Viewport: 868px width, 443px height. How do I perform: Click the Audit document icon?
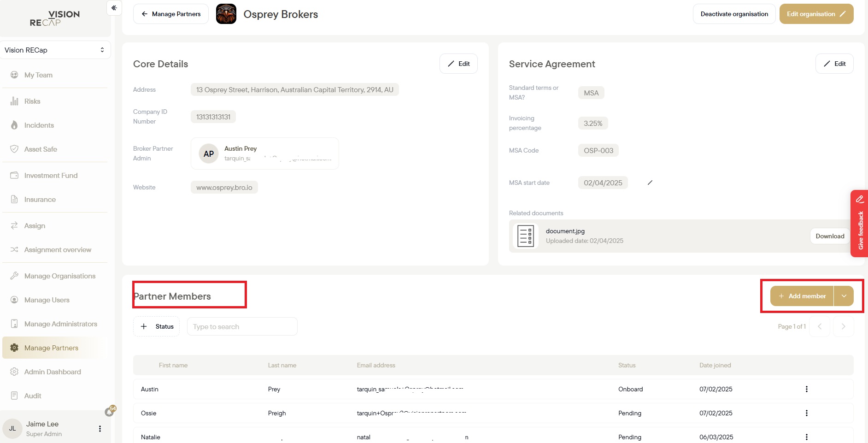point(14,396)
